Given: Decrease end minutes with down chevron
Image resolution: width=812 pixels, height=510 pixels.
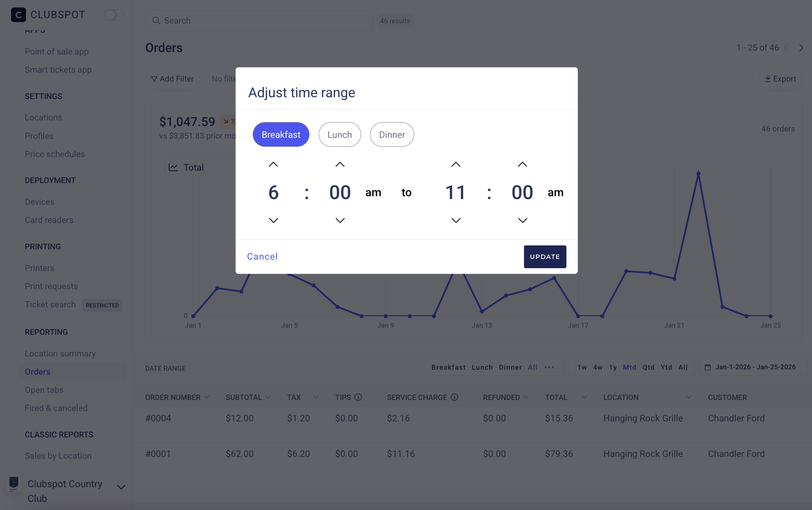Looking at the screenshot, I should (523, 220).
